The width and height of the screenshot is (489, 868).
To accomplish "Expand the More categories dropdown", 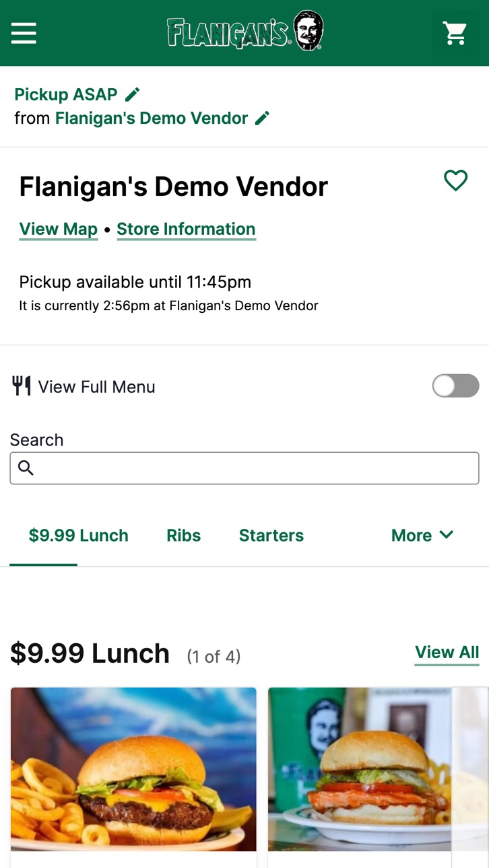I will pos(422,536).
